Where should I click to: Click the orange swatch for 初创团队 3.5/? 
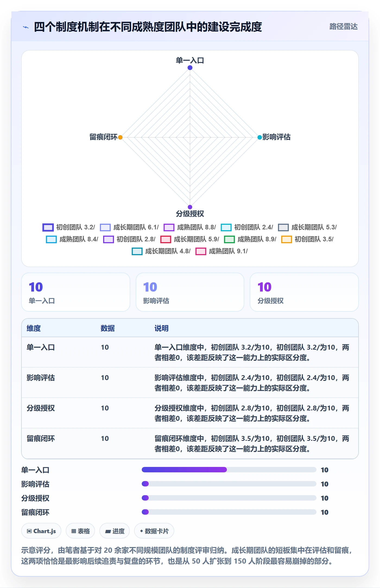coord(286,239)
